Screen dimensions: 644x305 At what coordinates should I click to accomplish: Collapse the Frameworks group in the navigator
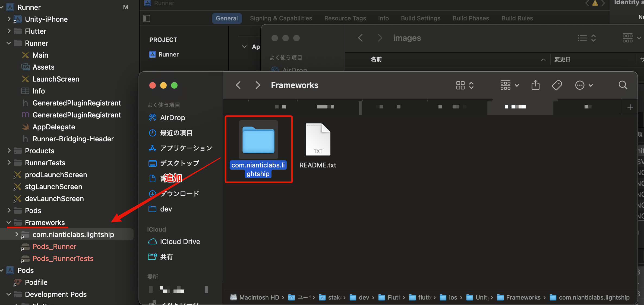tap(9, 222)
